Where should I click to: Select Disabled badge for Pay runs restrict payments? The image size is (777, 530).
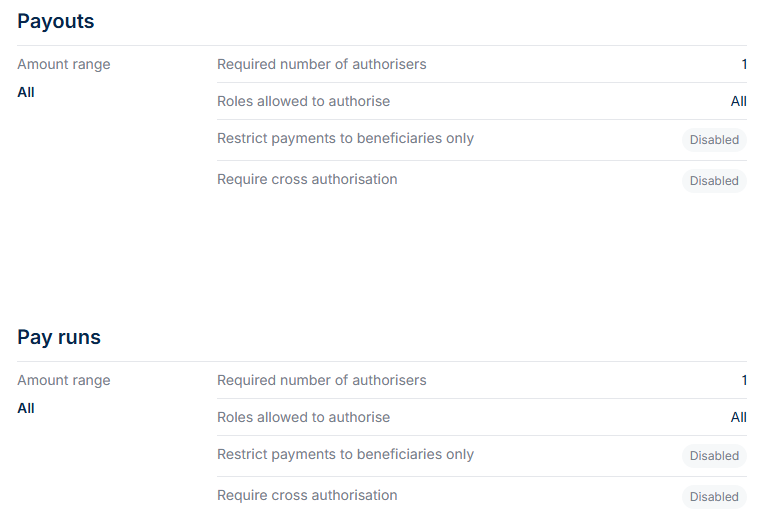click(x=714, y=456)
